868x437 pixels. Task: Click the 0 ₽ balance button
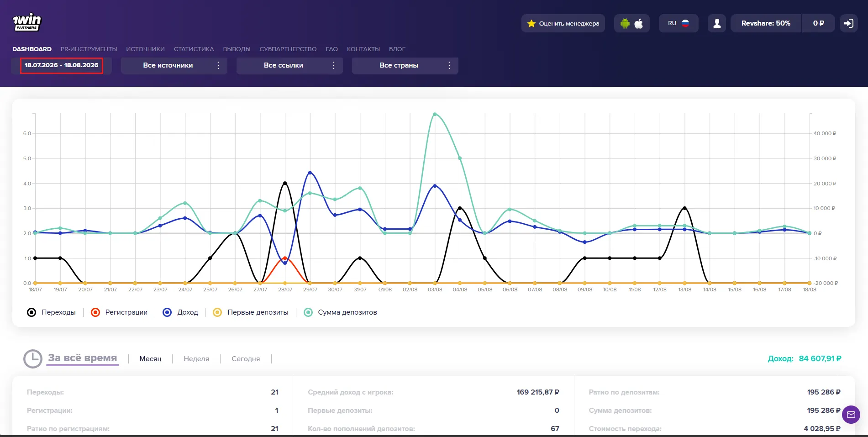(819, 23)
